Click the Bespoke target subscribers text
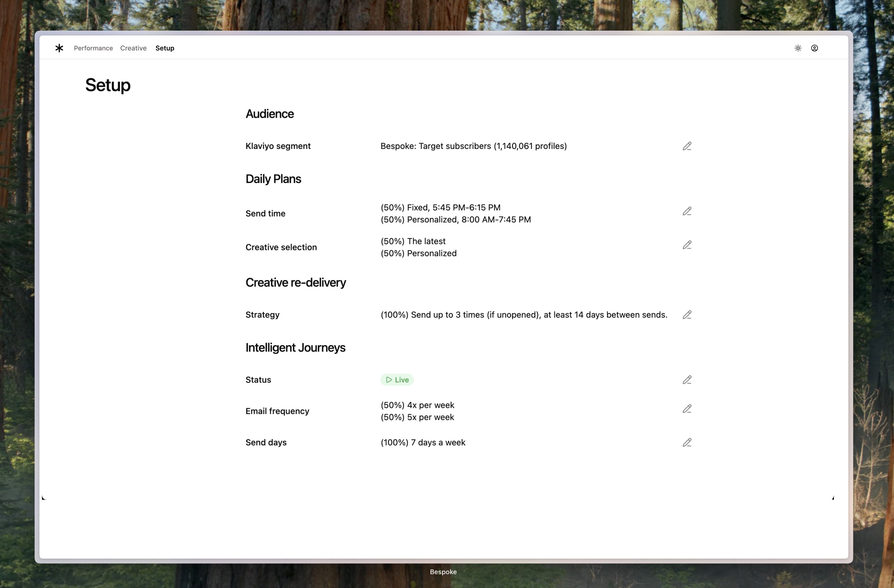Image resolution: width=894 pixels, height=588 pixels. pyautogui.click(x=473, y=146)
